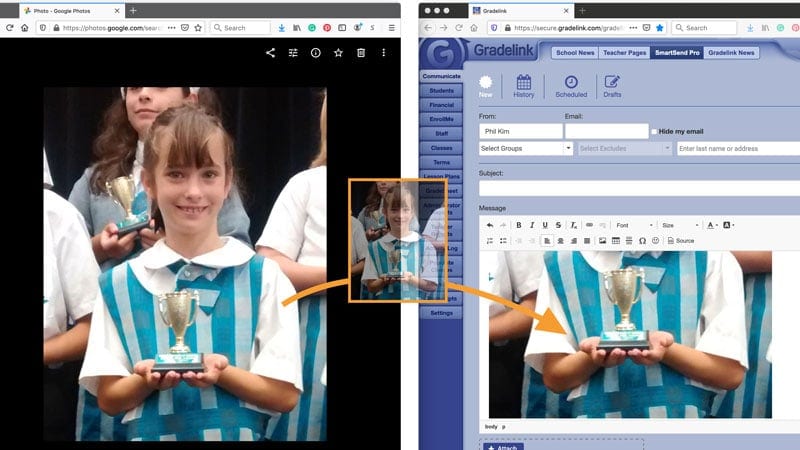
Task: Check the Hide my email checkbox
Action: [x=654, y=132]
